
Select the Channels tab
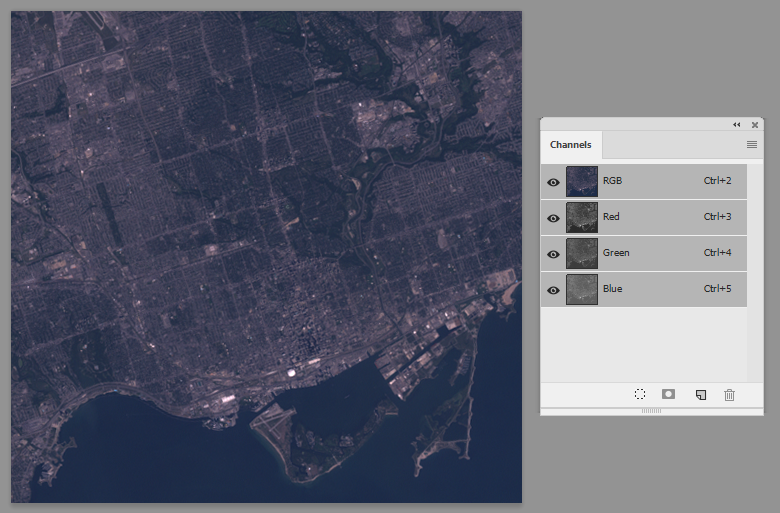pos(571,145)
